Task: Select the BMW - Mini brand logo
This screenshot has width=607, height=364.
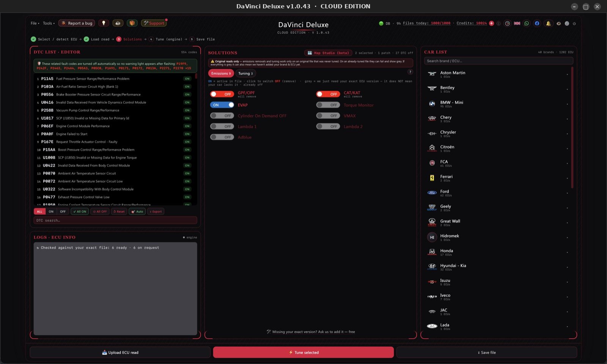Action: pyautogui.click(x=432, y=104)
